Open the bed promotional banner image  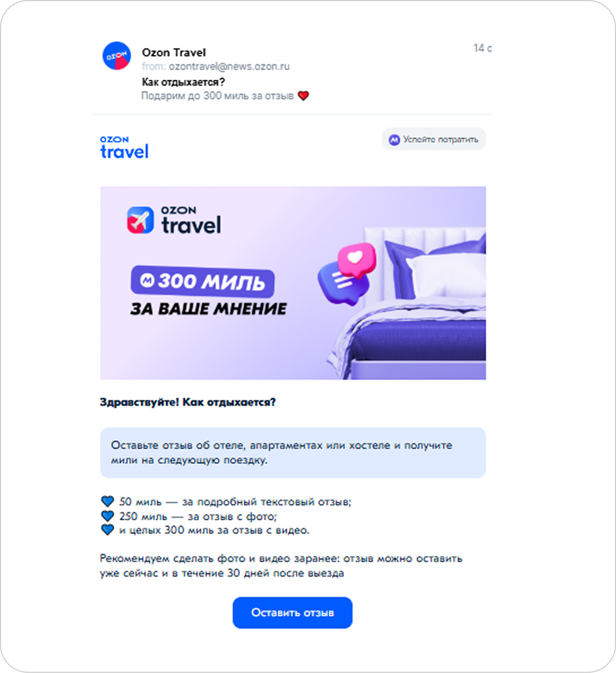coord(293,283)
